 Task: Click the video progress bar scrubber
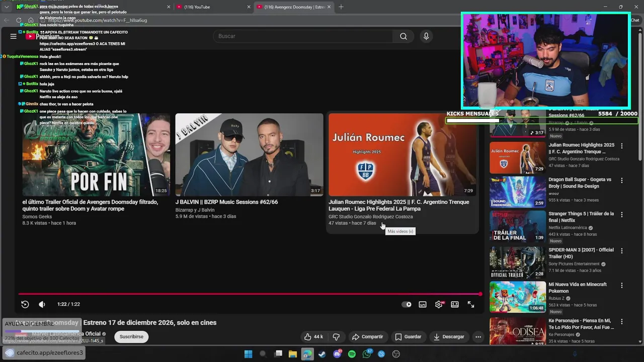tap(480, 294)
